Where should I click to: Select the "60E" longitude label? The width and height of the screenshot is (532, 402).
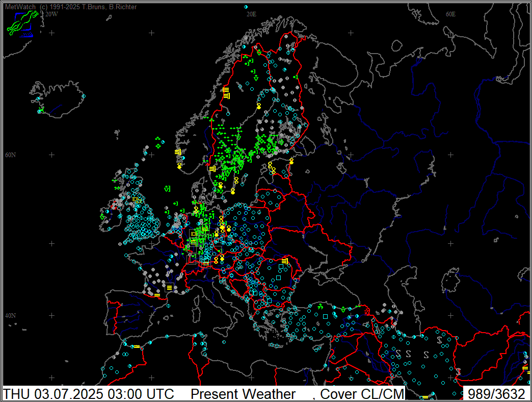click(x=450, y=14)
